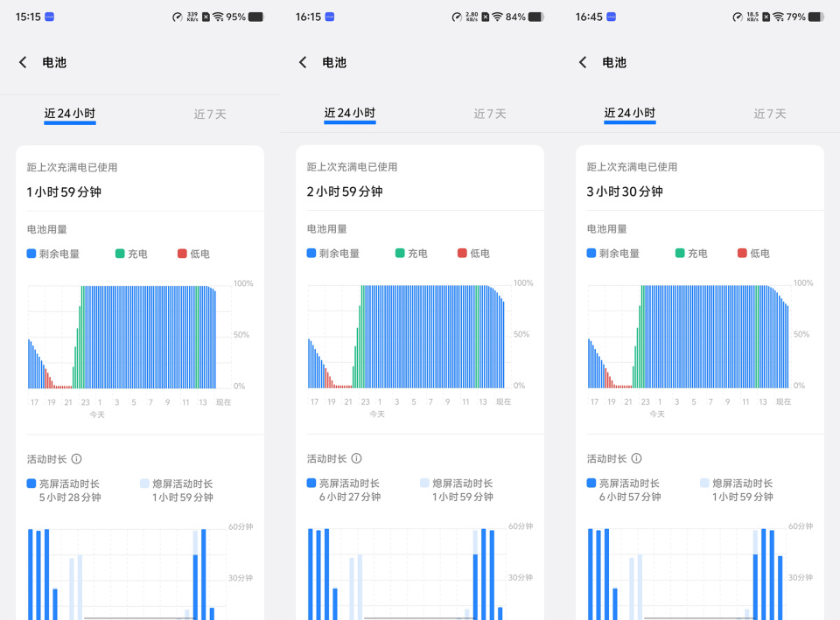Tap blue app notification icon beside 16:15
The image size is (840, 620).
330,17
